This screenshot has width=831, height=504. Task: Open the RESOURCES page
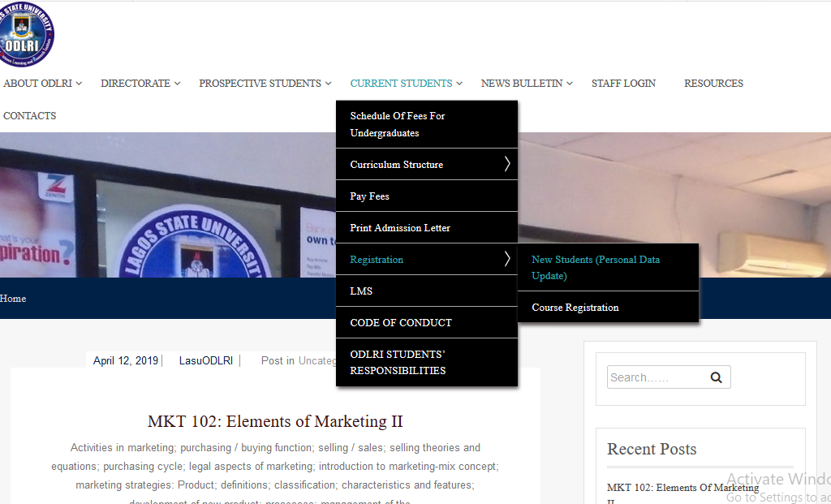click(x=714, y=84)
